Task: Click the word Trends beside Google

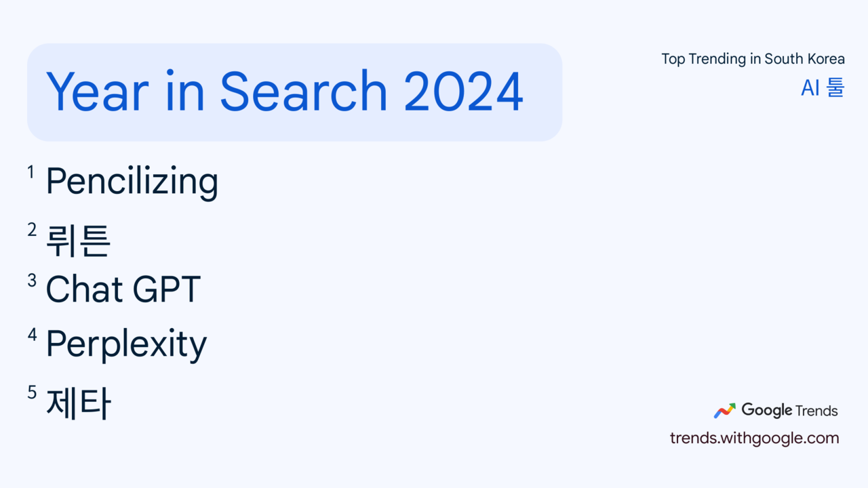Action: coord(816,411)
